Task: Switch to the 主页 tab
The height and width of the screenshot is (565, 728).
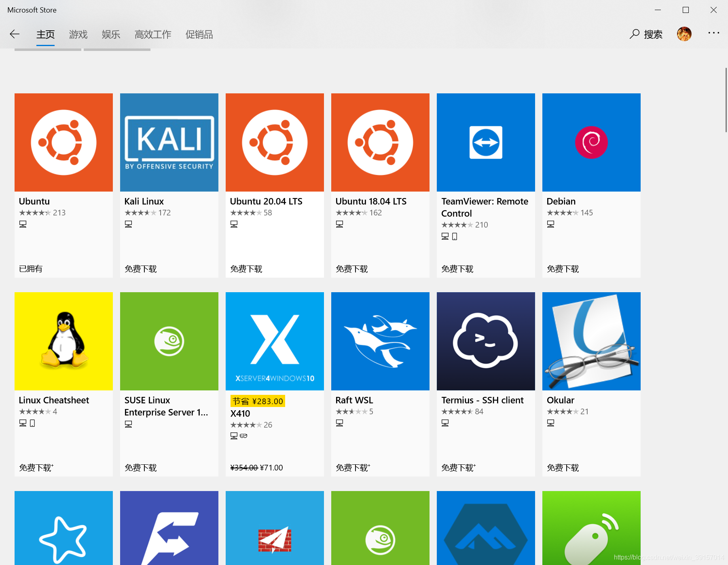Action: [x=45, y=34]
